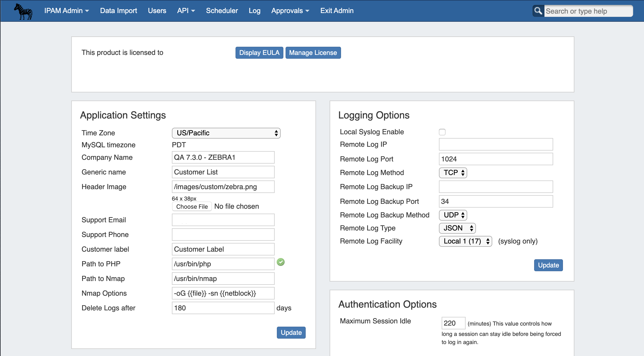Click the Display EULA button
This screenshot has width=644, height=356.
[259, 53]
